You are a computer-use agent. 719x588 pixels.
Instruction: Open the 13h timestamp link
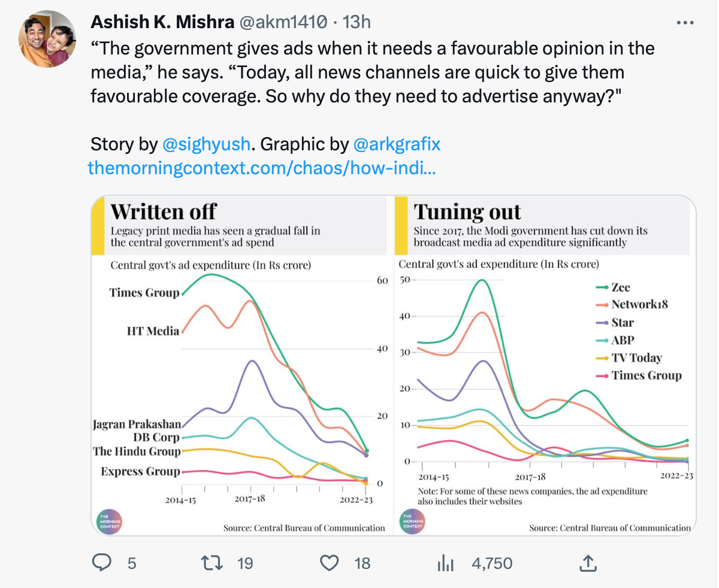click(357, 22)
